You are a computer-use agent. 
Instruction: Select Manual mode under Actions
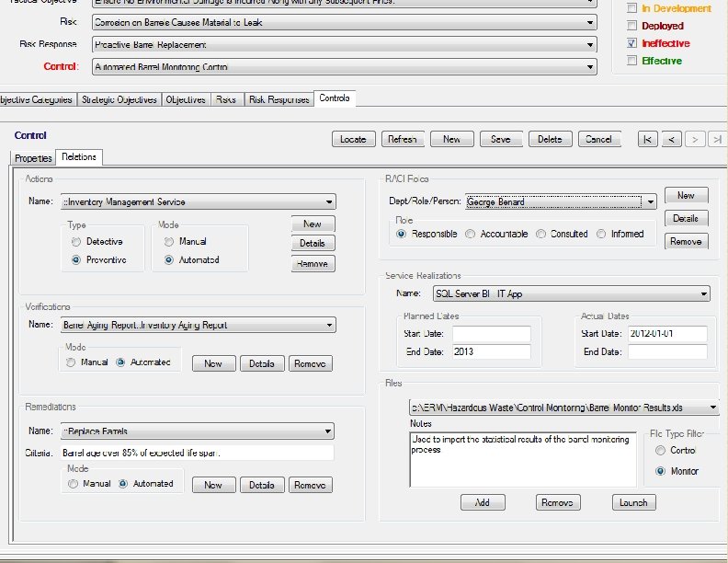[x=169, y=242]
